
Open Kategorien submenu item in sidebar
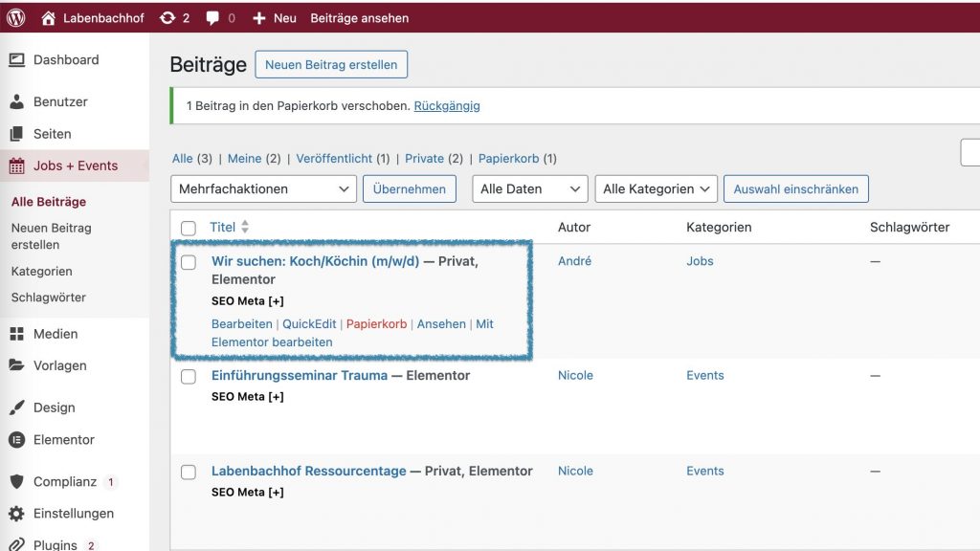coord(41,272)
